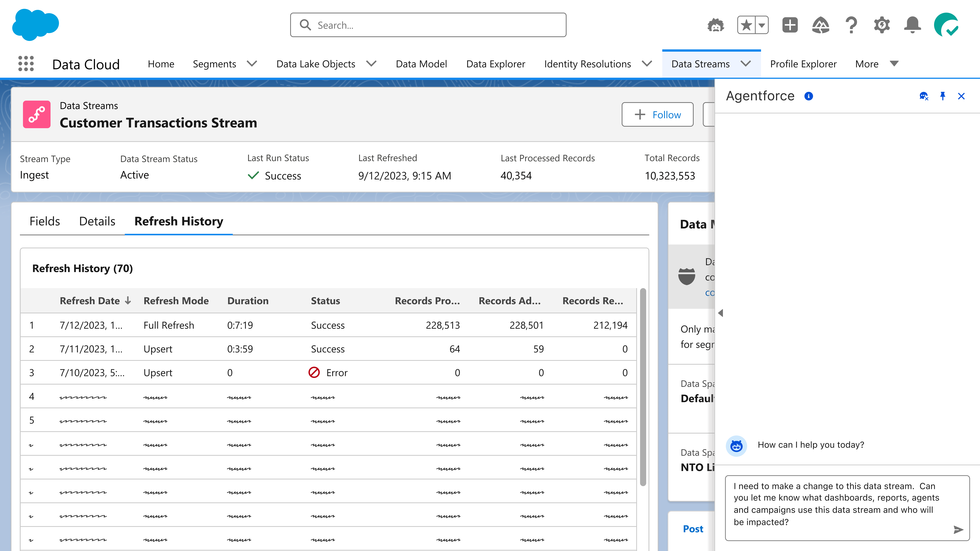Select the Data Streams tab

coord(700,64)
